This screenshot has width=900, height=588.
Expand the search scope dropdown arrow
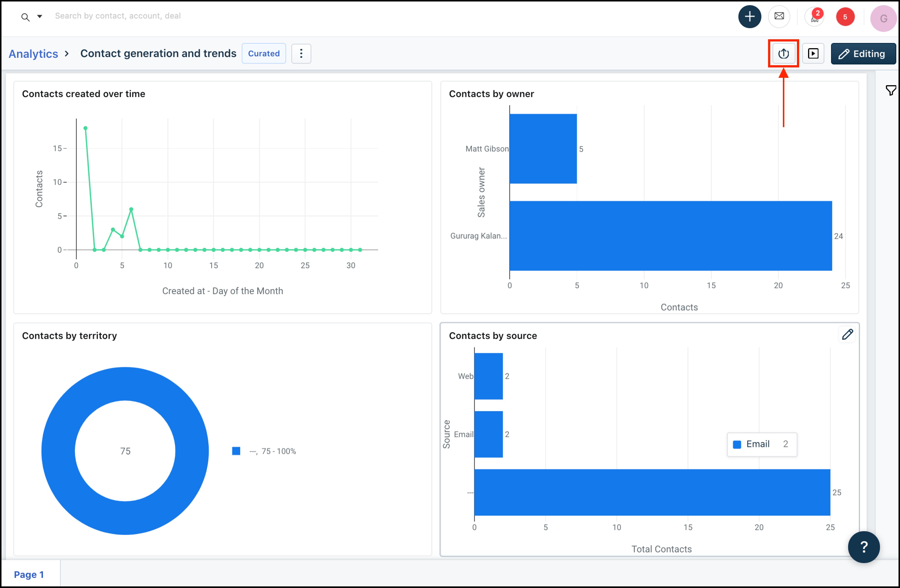click(39, 16)
